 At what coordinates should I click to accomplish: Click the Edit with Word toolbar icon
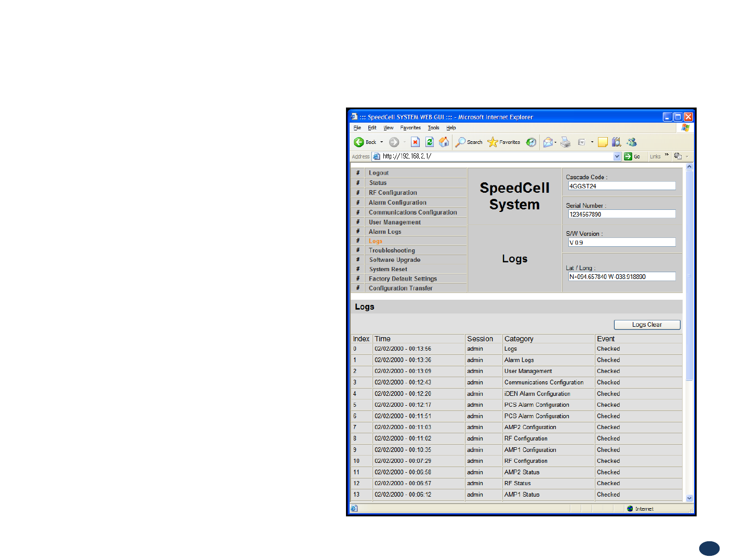582,142
